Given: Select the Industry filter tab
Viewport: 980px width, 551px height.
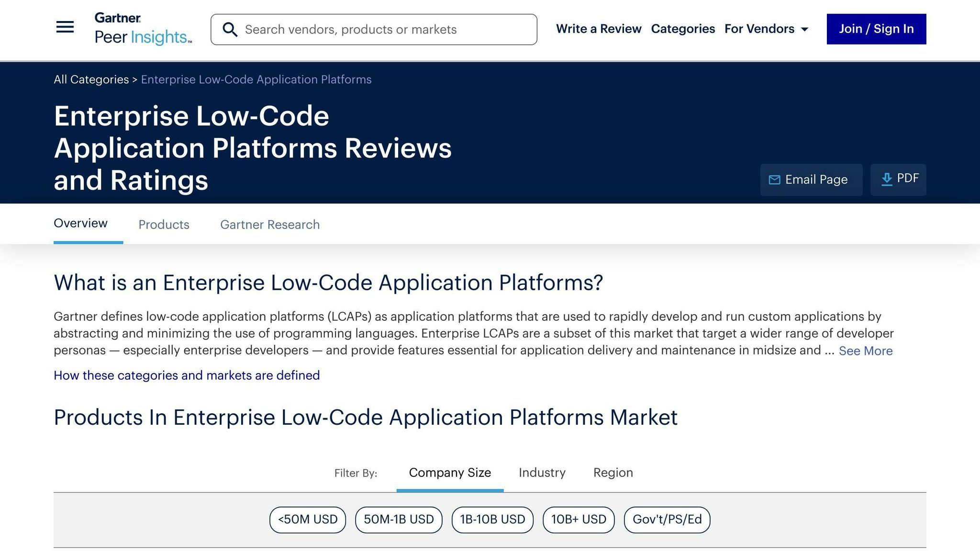Looking at the screenshot, I should (542, 473).
